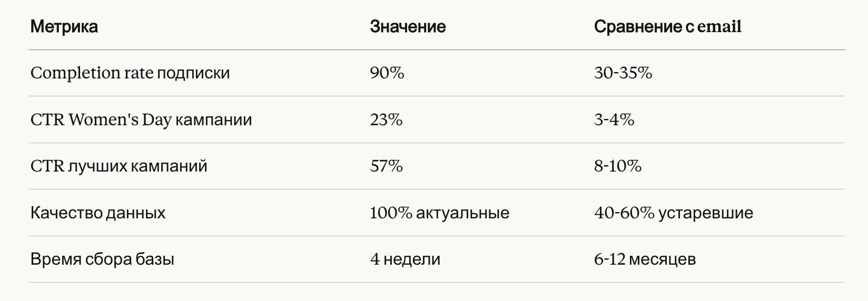The width and height of the screenshot is (868, 301).
Task: Click the Сравнение с email header
Action: [x=667, y=27]
